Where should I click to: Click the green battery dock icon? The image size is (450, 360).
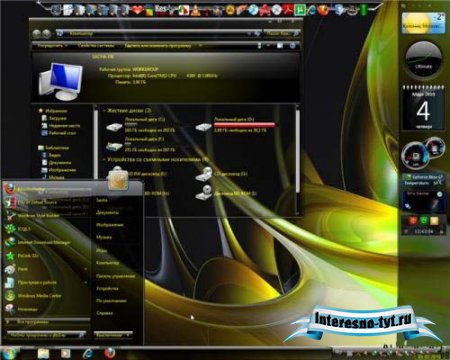click(x=363, y=10)
